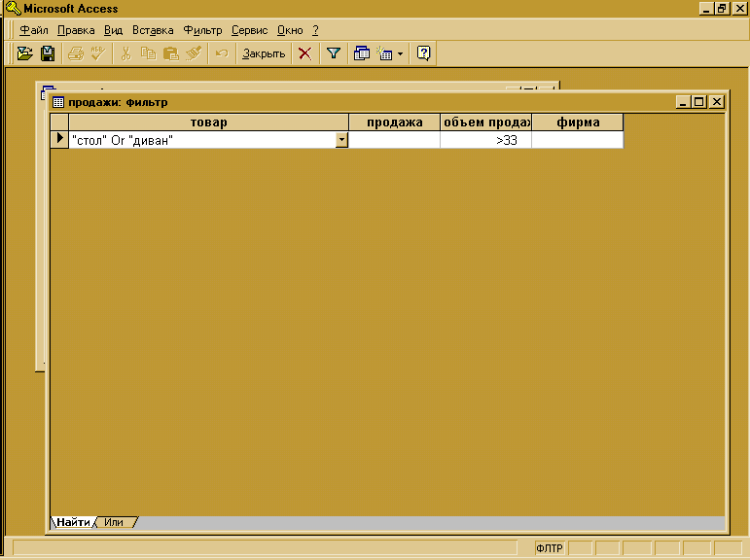This screenshot has width=750, height=560.
Task: Click the Print toolbar icon
Action: click(x=76, y=53)
